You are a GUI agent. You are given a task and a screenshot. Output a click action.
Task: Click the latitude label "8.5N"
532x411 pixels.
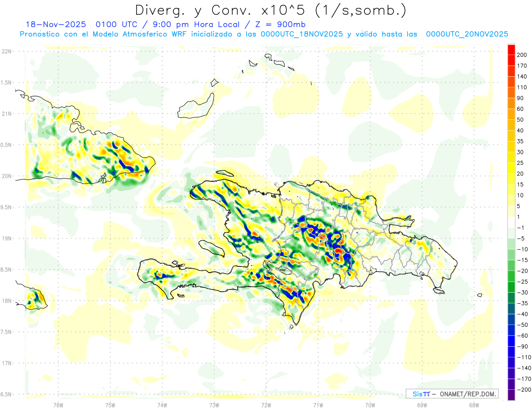tap(6, 270)
